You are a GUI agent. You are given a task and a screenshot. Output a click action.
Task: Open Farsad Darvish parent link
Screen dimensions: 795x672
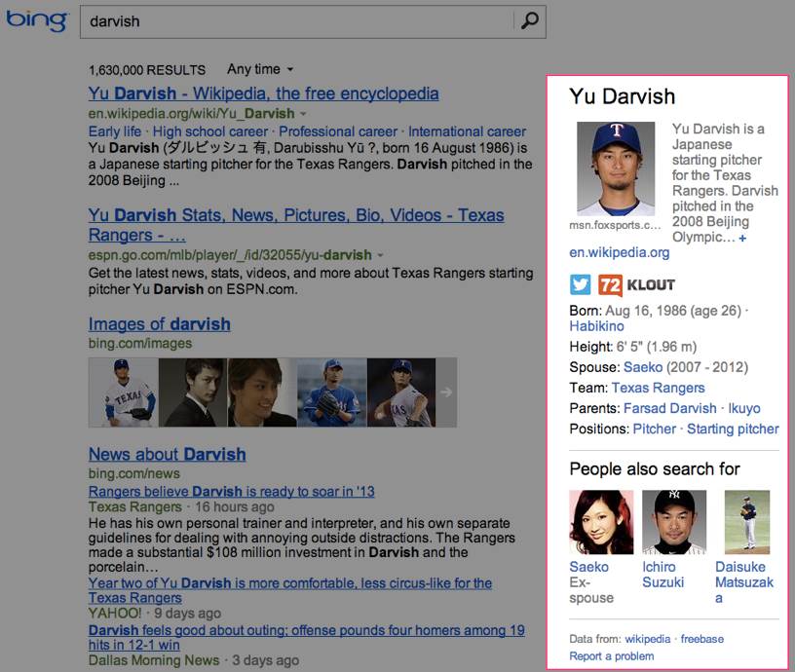pos(669,408)
